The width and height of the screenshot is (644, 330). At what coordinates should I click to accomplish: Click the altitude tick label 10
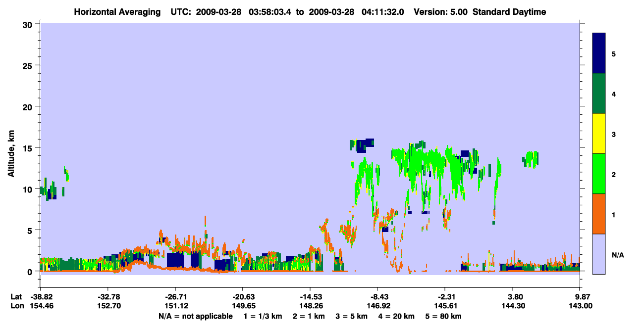[29, 189]
